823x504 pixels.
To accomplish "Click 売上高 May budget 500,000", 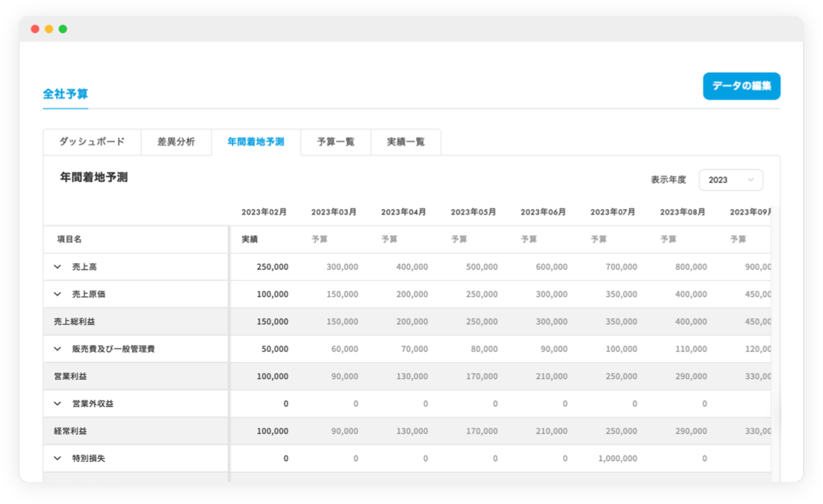I will click(x=482, y=267).
